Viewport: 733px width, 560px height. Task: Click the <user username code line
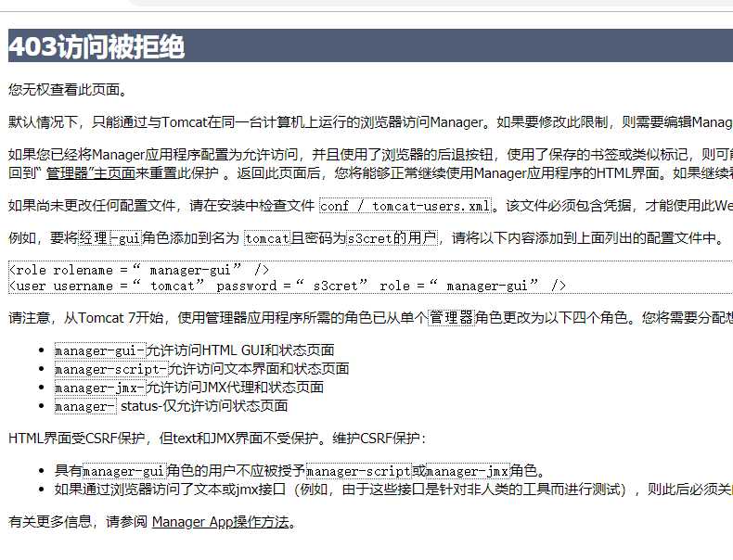[x=288, y=286]
